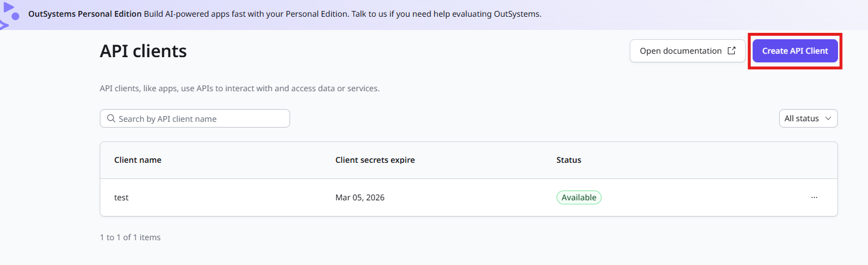Click the Client secrets expire column header
Viewport: 868px width, 265px height.
(x=375, y=160)
